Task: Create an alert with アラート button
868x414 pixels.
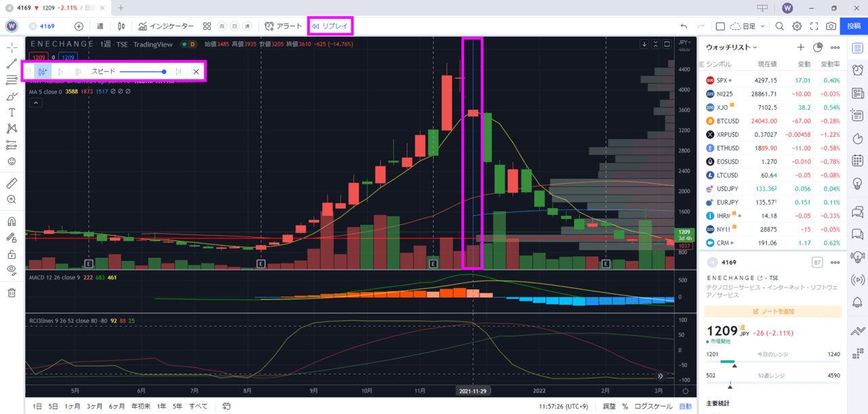Action: pos(283,26)
